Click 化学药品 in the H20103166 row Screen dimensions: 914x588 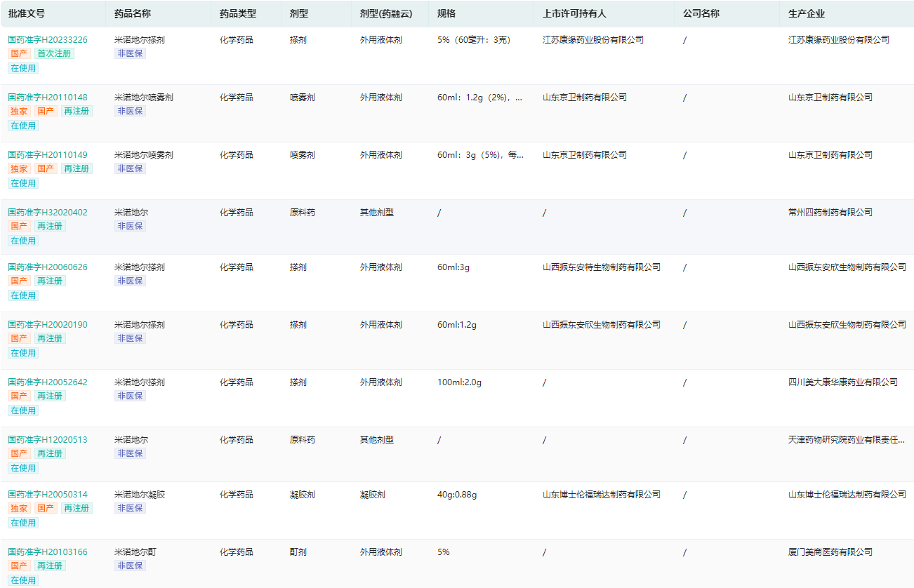(x=237, y=552)
